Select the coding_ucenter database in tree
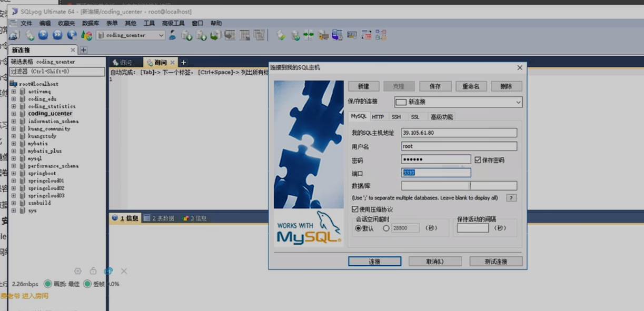Image resolution: width=644 pixels, height=311 pixels. (50, 114)
